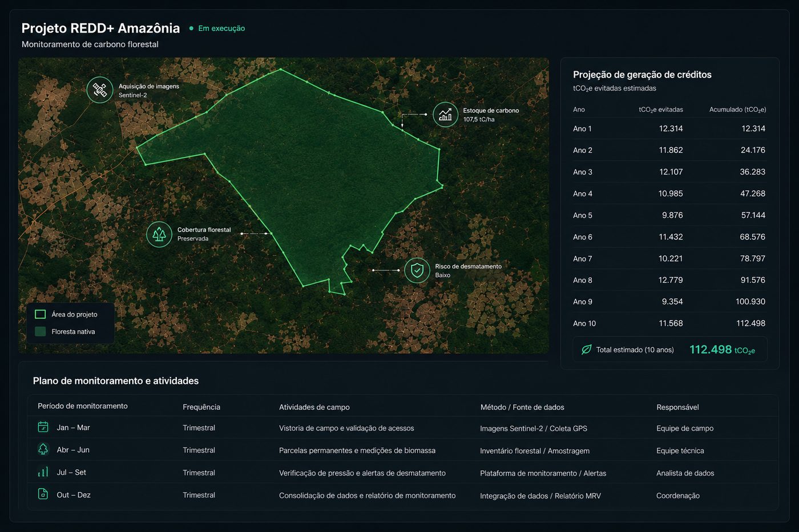Click the 107,5 tC/ha carbon stock value
The width and height of the screenshot is (799, 532).
point(479,119)
